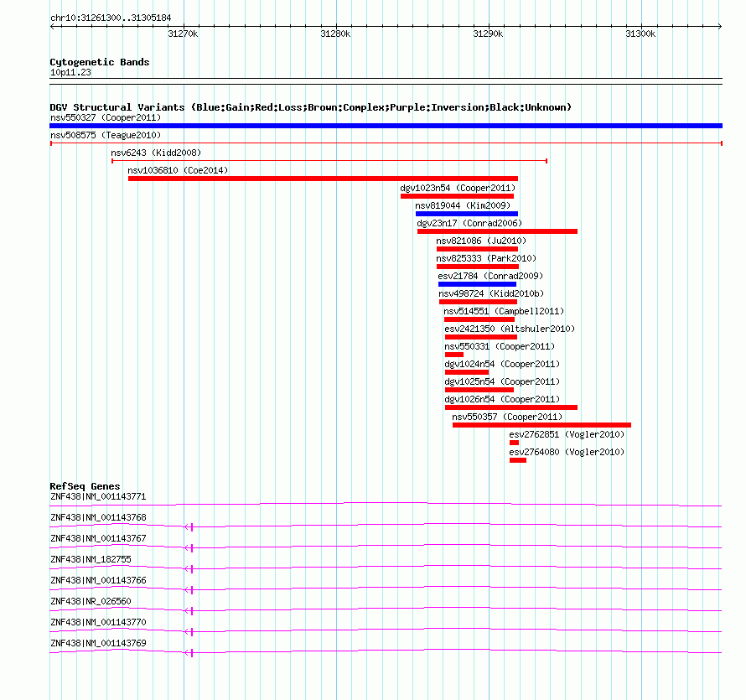Viewport: 746px width, 700px height.
Task: Click the 10p11.23 cytogenetic band label
Action: point(71,73)
